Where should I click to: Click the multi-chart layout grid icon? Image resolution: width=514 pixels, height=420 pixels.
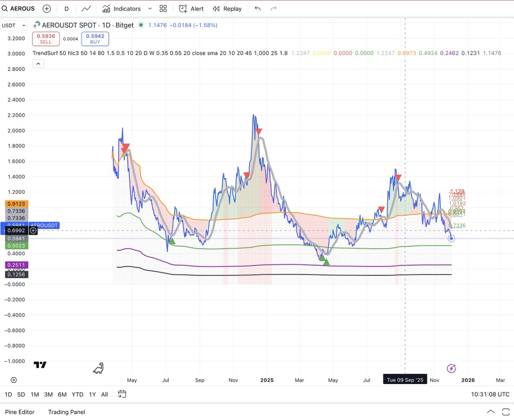163,9
